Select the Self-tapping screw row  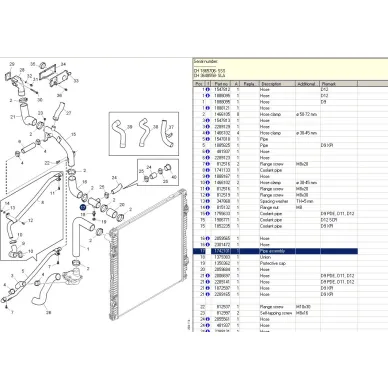coord(275,313)
